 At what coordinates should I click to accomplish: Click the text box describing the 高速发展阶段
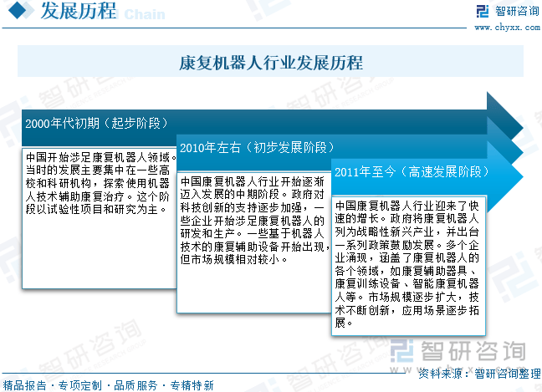click(x=406, y=263)
